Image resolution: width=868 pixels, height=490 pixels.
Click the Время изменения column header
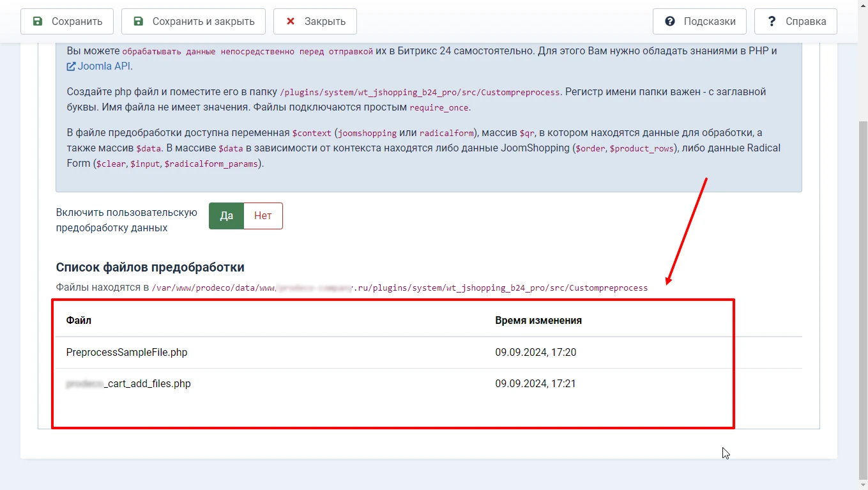(x=538, y=320)
